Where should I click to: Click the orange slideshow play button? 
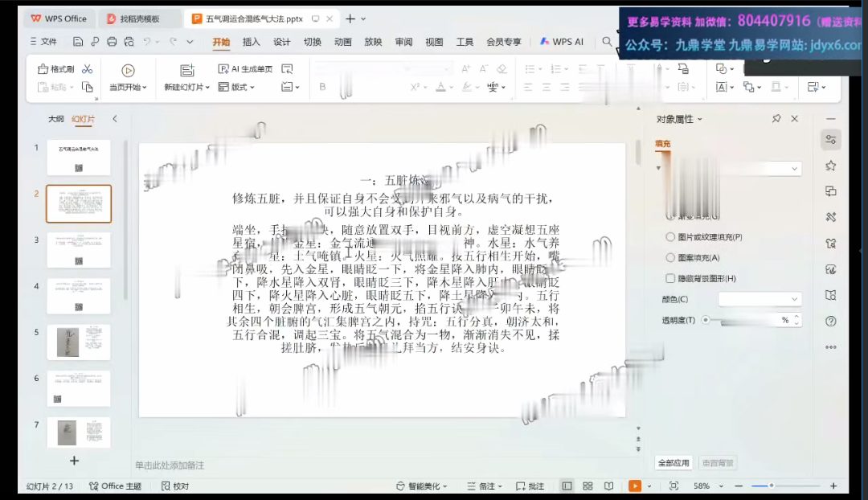point(635,486)
